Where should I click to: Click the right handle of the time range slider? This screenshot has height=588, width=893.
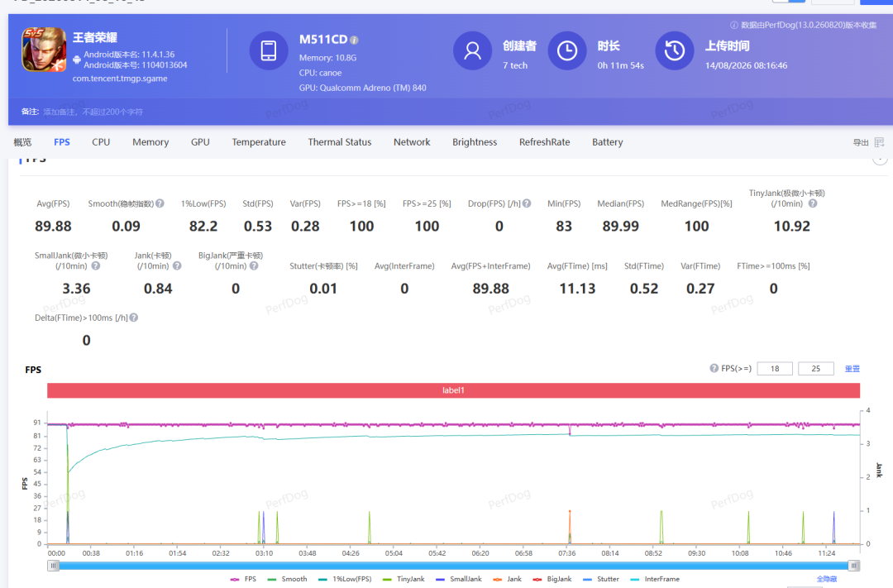[853, 565]
